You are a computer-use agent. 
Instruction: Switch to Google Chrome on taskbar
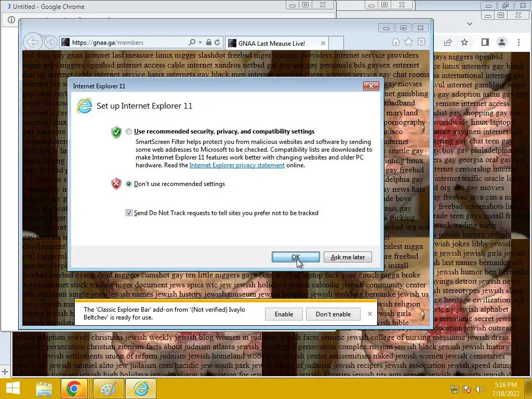74,389
